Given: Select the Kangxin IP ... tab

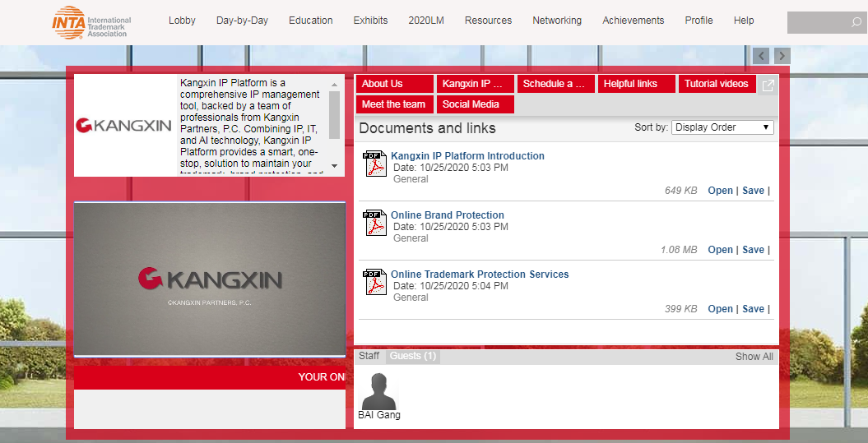Looking at the screenshot, I should coord(475,84).
